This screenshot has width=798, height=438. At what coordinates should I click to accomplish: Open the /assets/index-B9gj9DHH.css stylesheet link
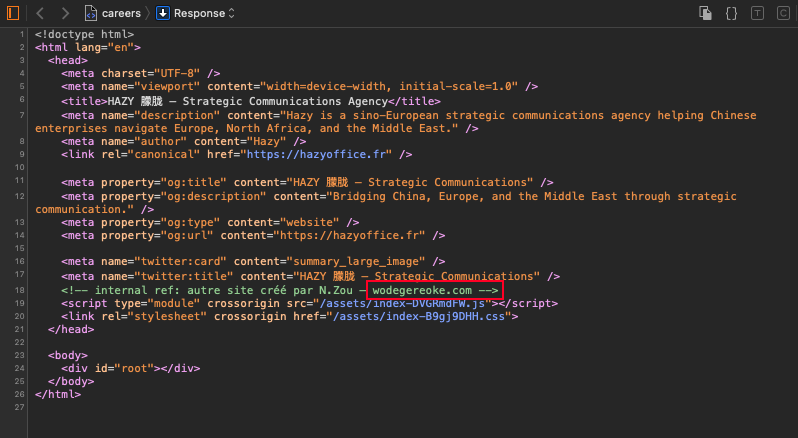coord(419,316)
